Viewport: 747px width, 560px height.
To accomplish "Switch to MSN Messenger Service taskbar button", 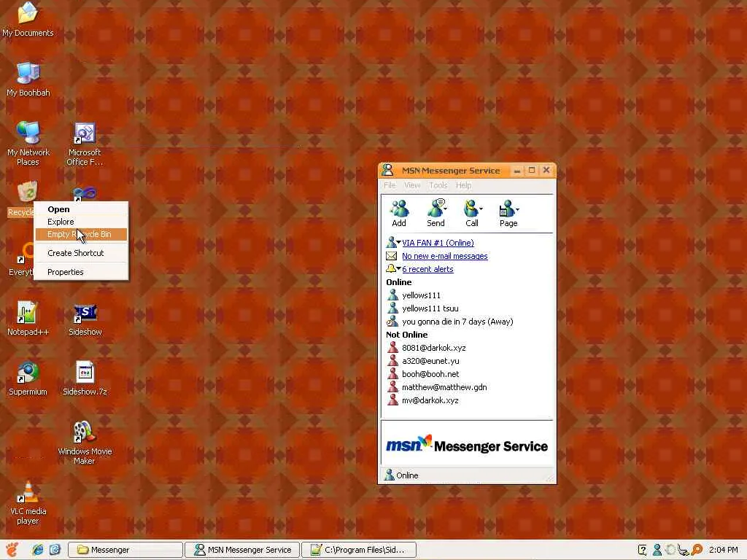I will (242, 550).
